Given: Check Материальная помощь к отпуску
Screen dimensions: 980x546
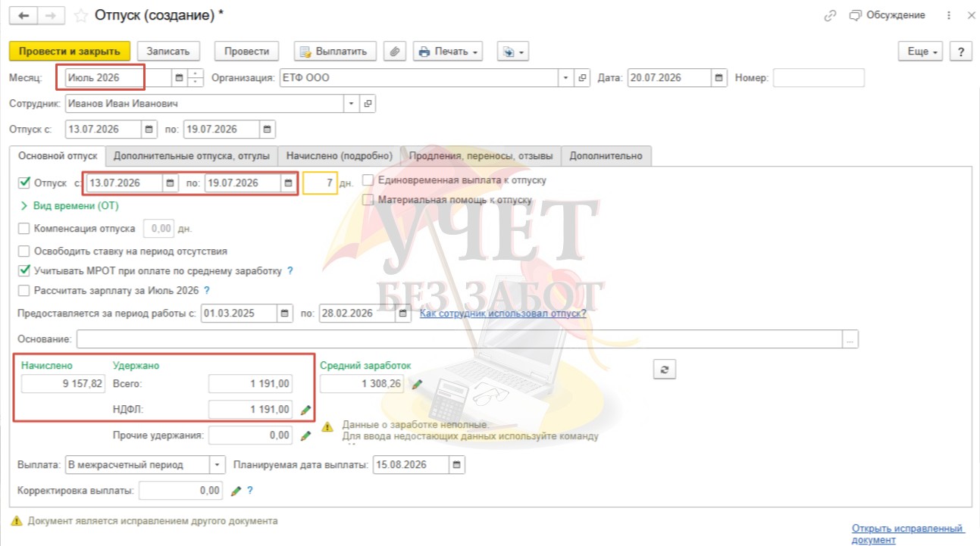Looking at the screenshot, I should point(368,200).
